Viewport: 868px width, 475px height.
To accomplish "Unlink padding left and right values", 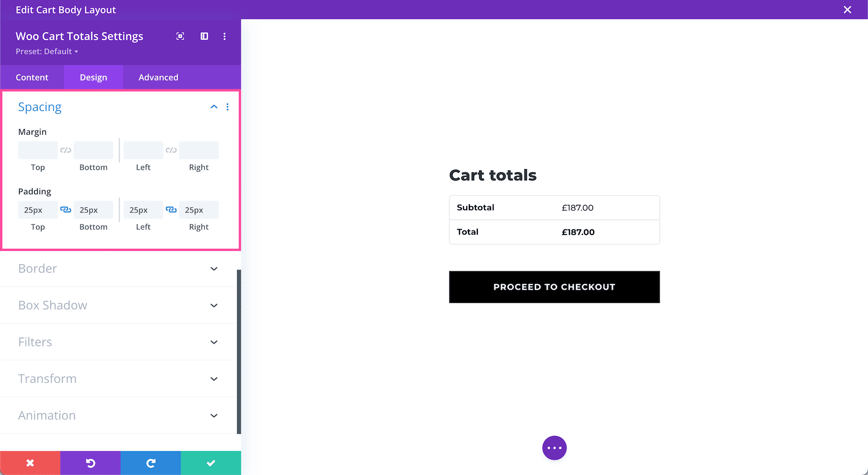I will [171, 210].
